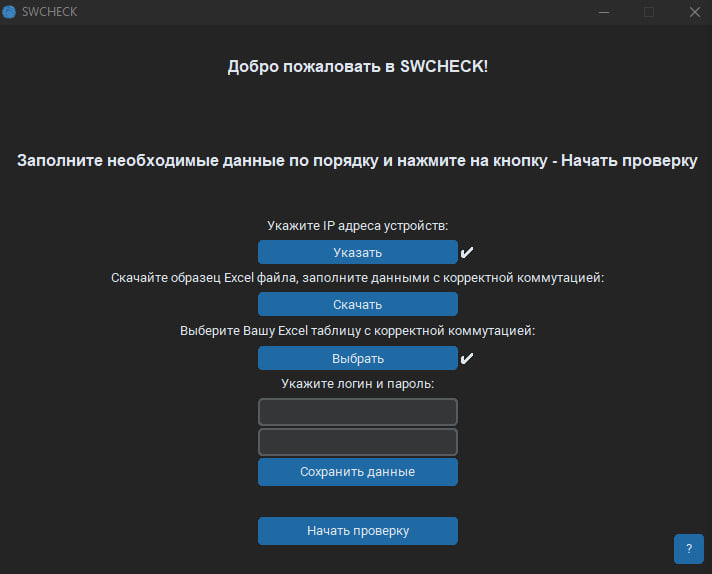Screen dimensions: 712x574
Task: Click the Заполните необходимые данные instruction text
Action: tap(357, 161)
